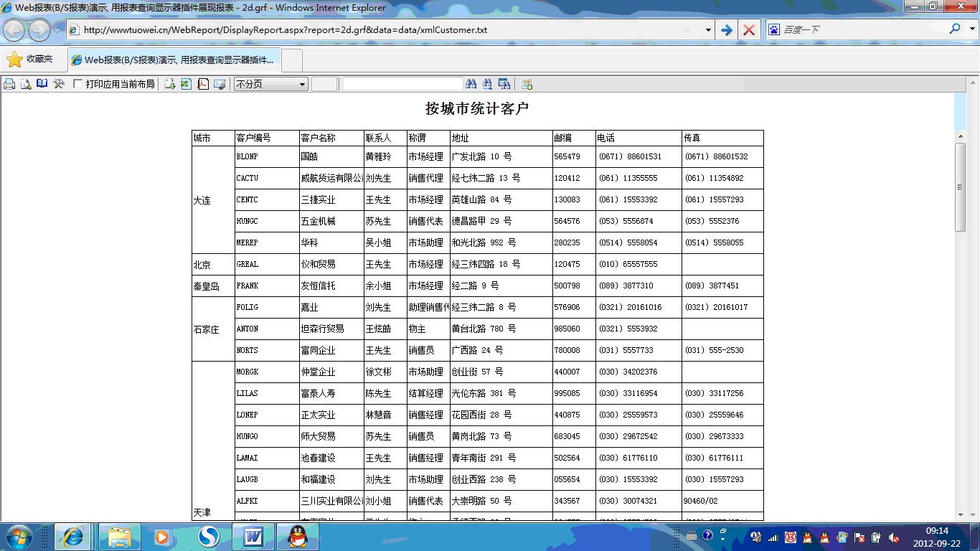Select the Web报表 browser tab
The width and height of the screenshot is (980, 551).
(x=174, y=60)
